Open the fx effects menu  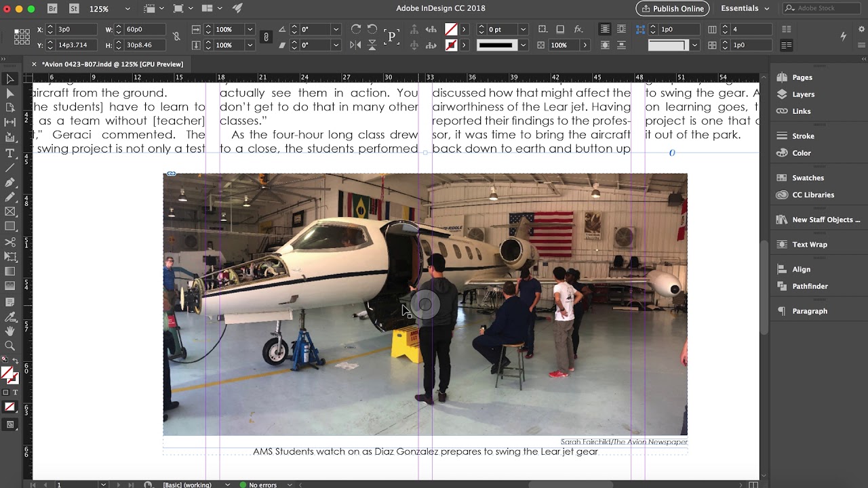[578, 29]
